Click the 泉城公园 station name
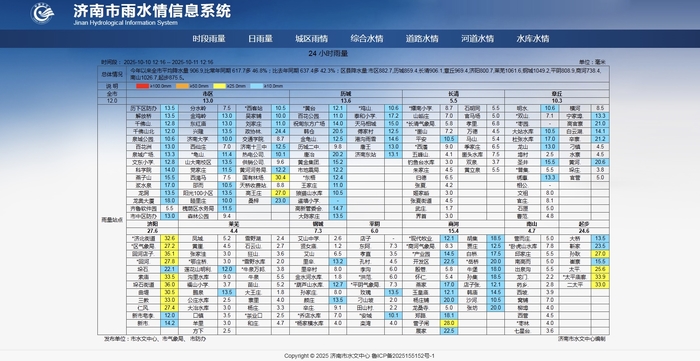700x361 pixels. (144, 139)
